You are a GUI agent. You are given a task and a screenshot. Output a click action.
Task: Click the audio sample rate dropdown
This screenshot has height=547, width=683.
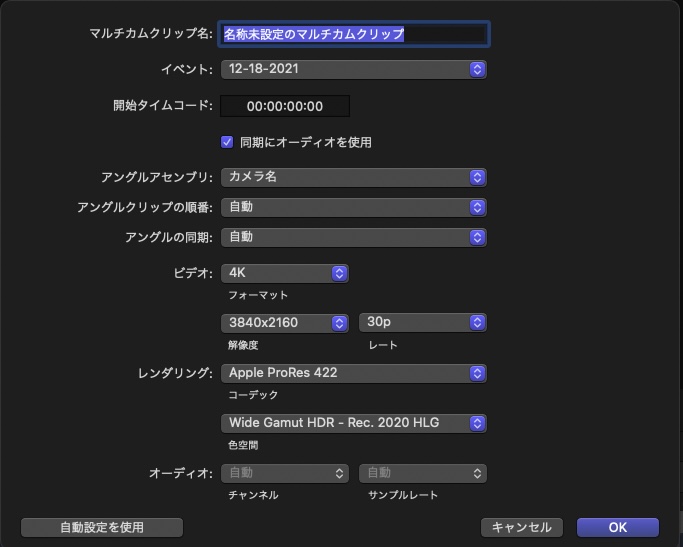pyautogui.click(x=422, y=472)
